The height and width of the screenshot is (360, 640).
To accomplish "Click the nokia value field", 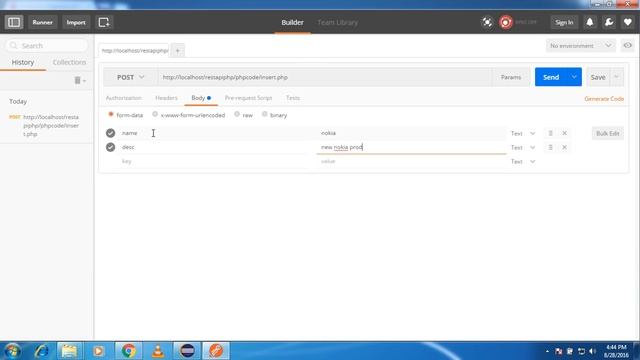I will tap(411, 133).
